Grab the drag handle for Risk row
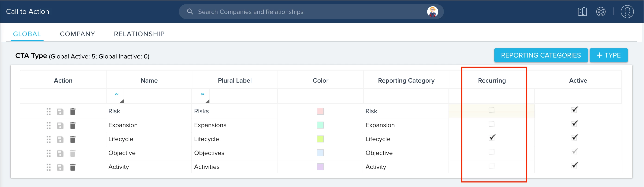The height and width of the screenshot is (187, 644). point(48,111)
